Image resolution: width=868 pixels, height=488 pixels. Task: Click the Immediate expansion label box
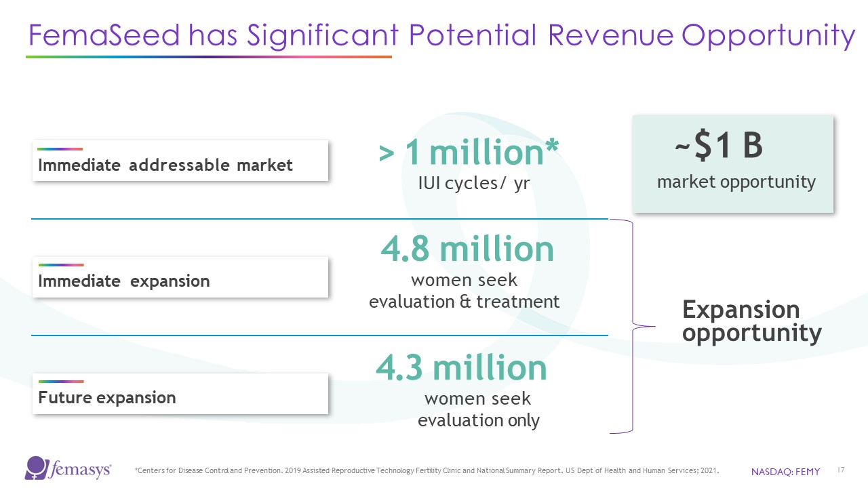click(x=180, y=278)
